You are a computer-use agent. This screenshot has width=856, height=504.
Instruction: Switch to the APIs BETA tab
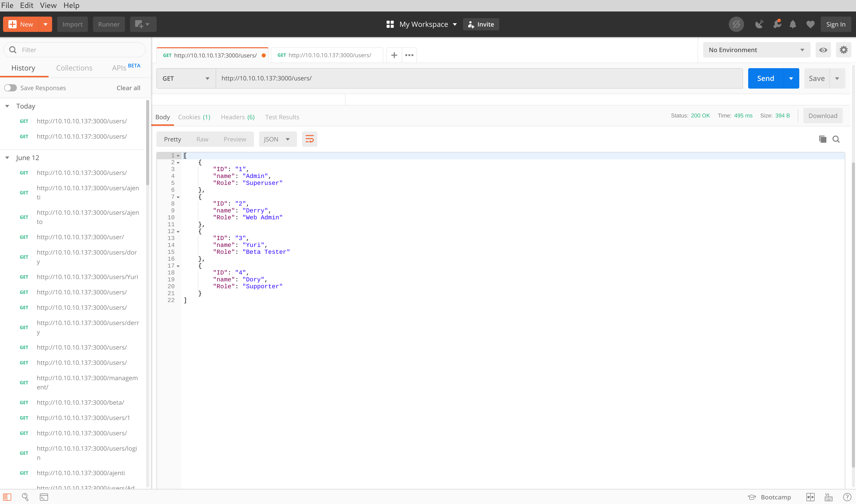point(126,68)
